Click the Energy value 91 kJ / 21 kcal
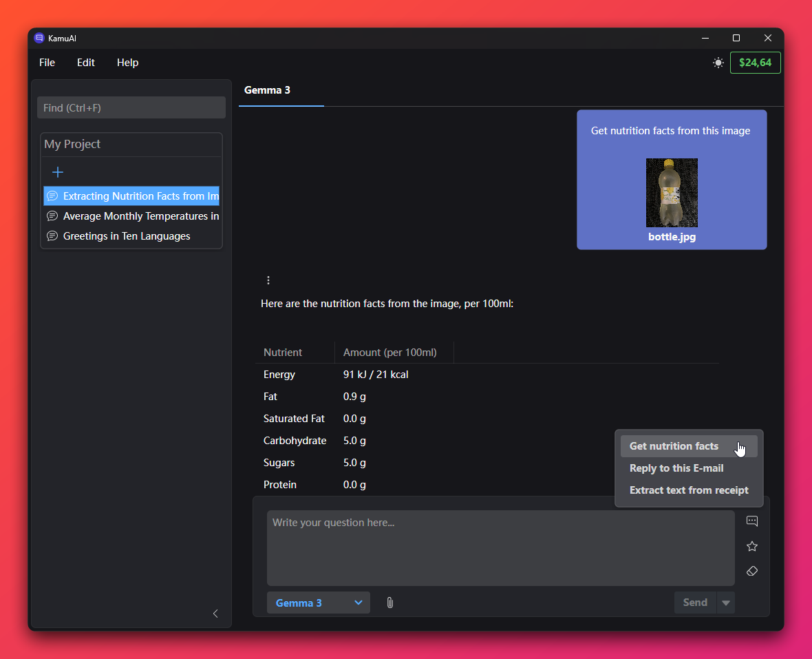 (376, 375)
